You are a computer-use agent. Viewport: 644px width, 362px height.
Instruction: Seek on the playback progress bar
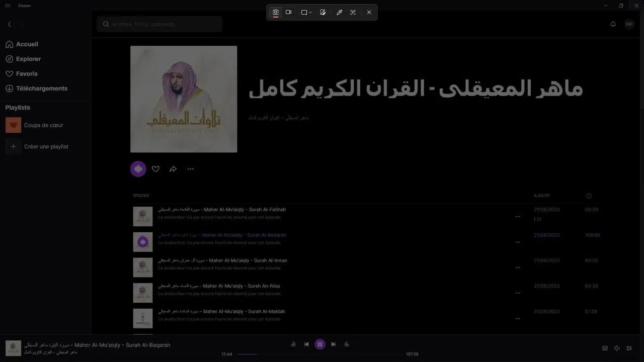[319, 354]
